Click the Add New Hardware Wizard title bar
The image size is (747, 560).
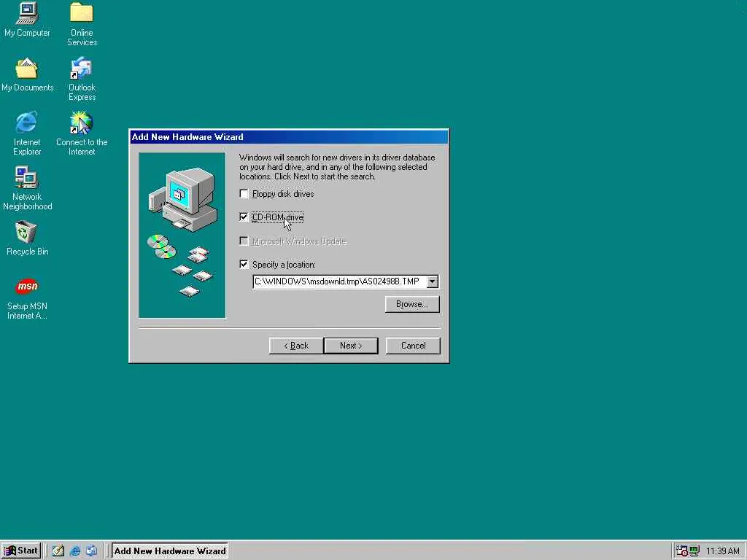(289, 137)
